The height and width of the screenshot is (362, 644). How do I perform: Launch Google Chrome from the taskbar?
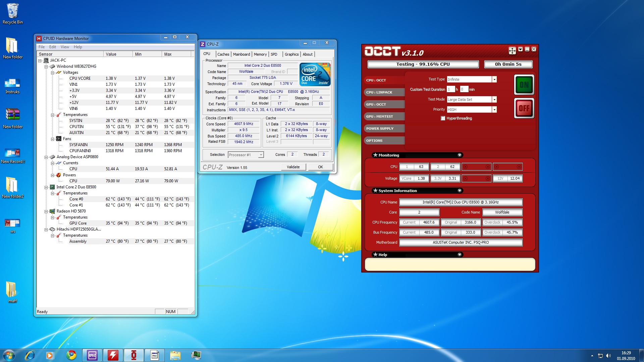(71, 355)
